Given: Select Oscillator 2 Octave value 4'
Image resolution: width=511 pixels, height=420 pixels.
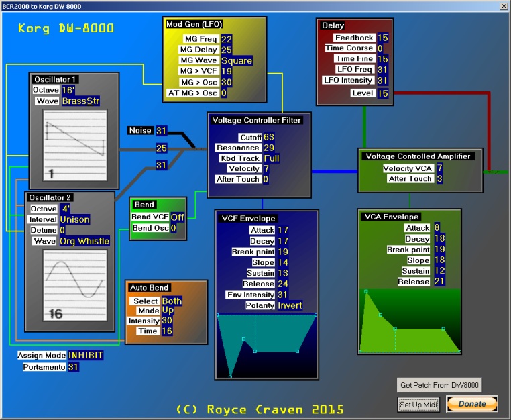Looking at the screenshot, I should (x=66, y=209).
